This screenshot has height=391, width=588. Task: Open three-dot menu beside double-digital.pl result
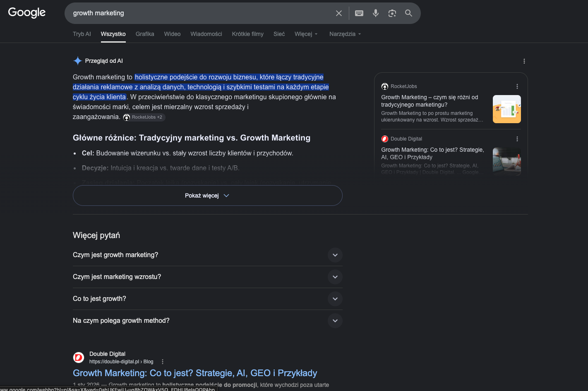(x=163, y=362)
